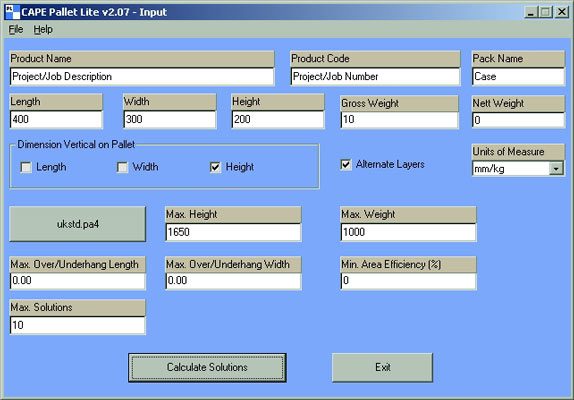Open the Help menu
The image size is (574, 400).
click(43, 29)
